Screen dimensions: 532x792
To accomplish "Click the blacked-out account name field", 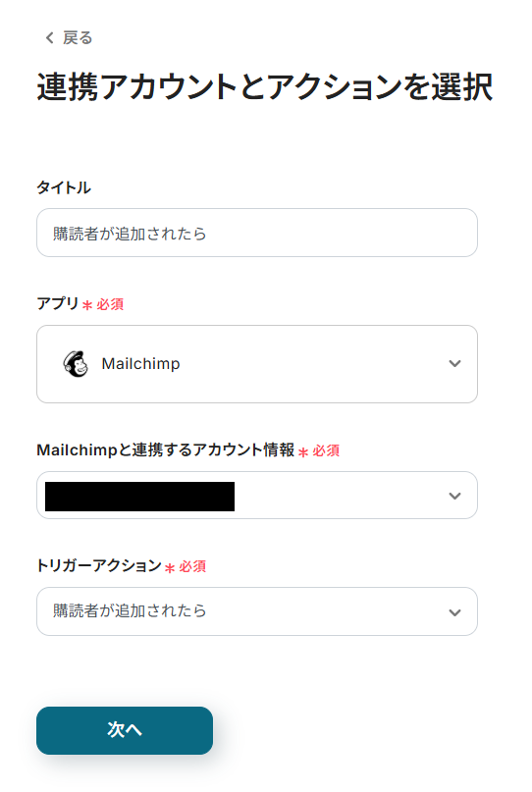I will [139, 497].
